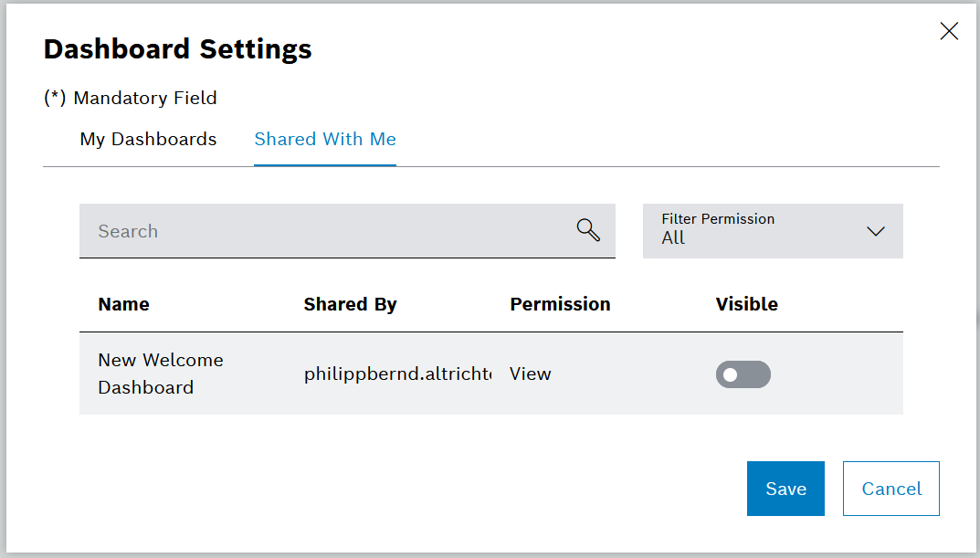This screenshot has width=980, height=558.
Task: Click philippbernd.altricht in the Shared By column
Action: click(x=397, y=374)
